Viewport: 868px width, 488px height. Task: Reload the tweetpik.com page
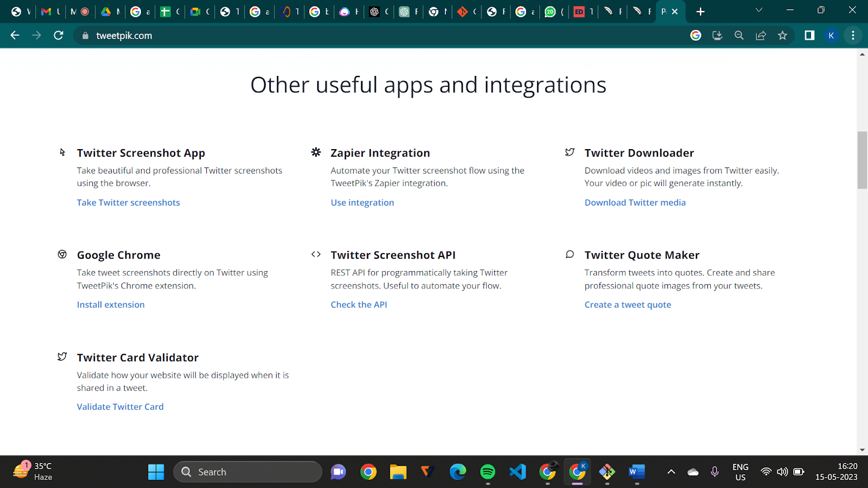coord(59,35)
